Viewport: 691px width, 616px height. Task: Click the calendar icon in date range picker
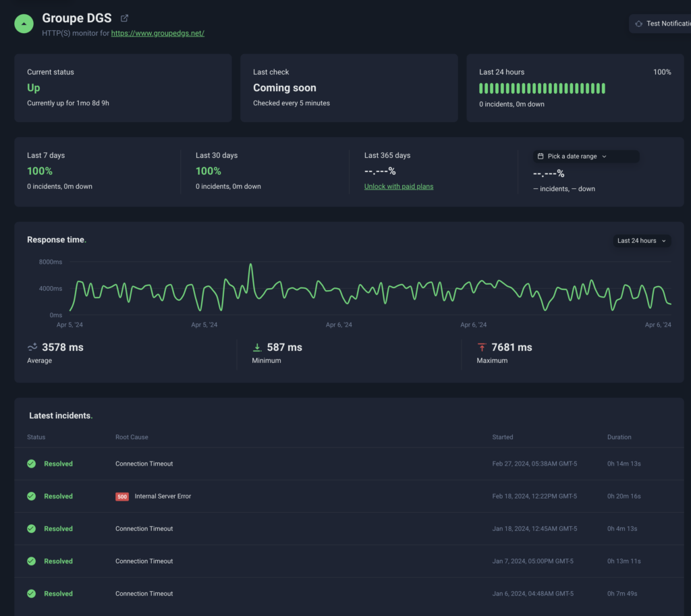541,156
